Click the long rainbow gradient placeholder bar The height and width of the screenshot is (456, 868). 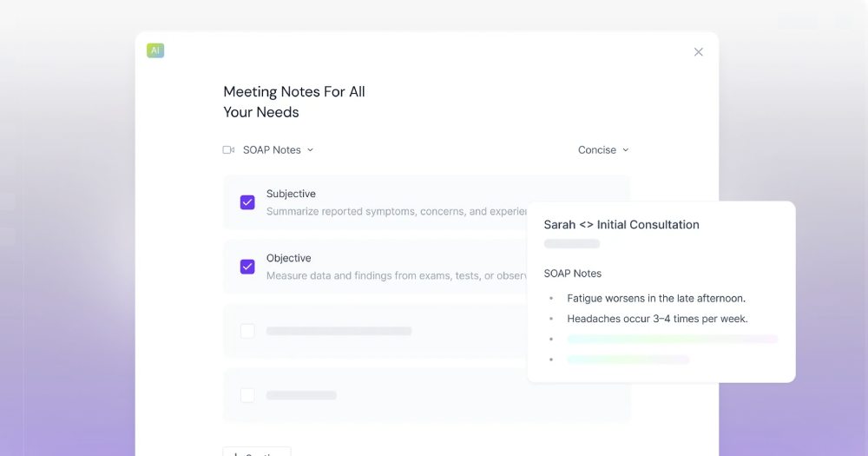(673, 339)
